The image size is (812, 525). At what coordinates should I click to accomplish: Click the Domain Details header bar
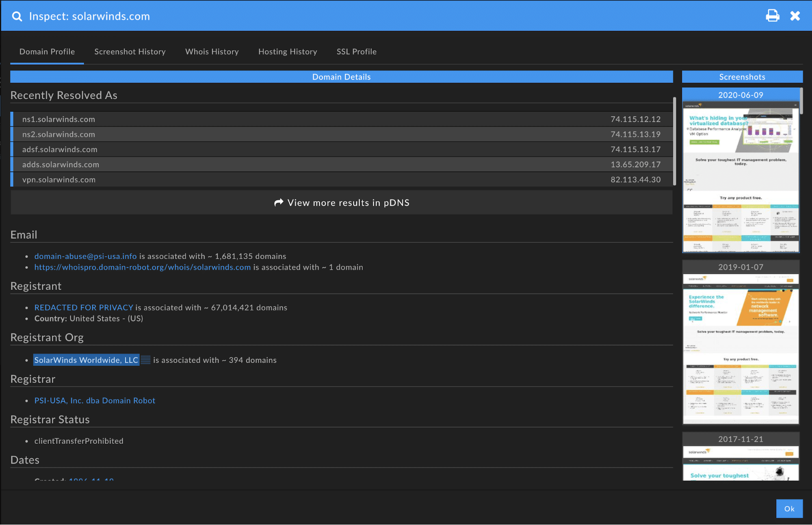point(341,77)
